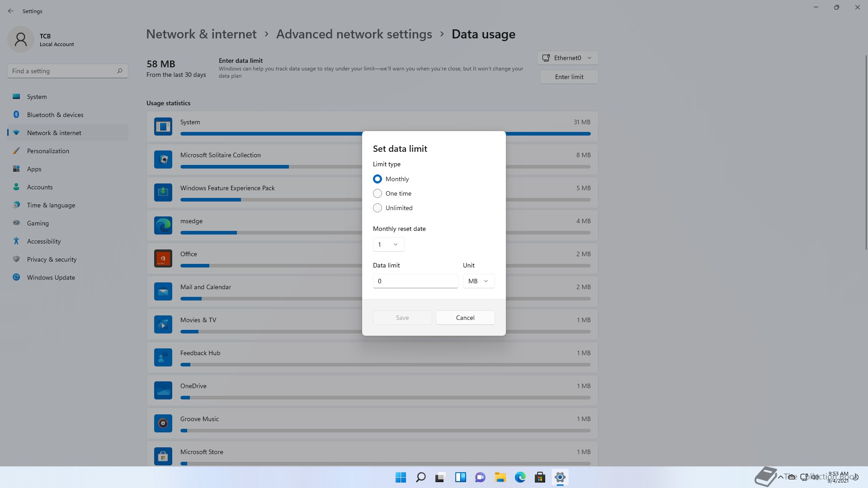Click the Office app icon
The image size is (868, 488).
pyautogui.click(x=163, y=258)
